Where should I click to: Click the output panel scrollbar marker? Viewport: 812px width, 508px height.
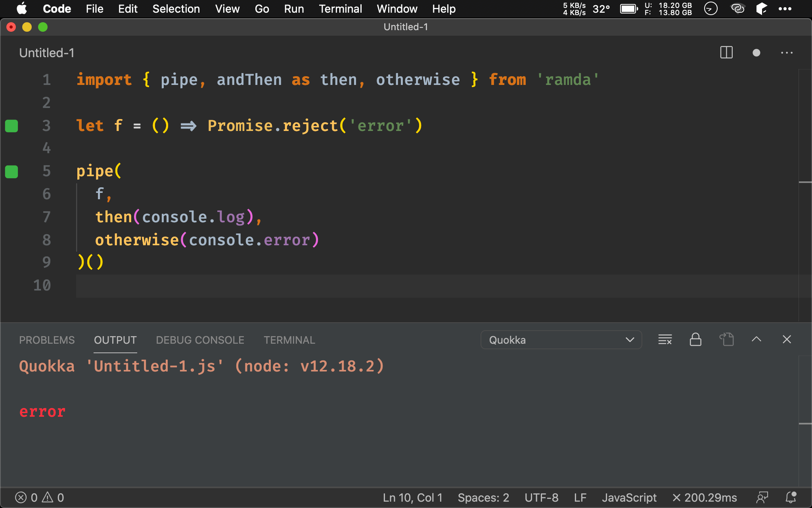[x=805, y=424]
